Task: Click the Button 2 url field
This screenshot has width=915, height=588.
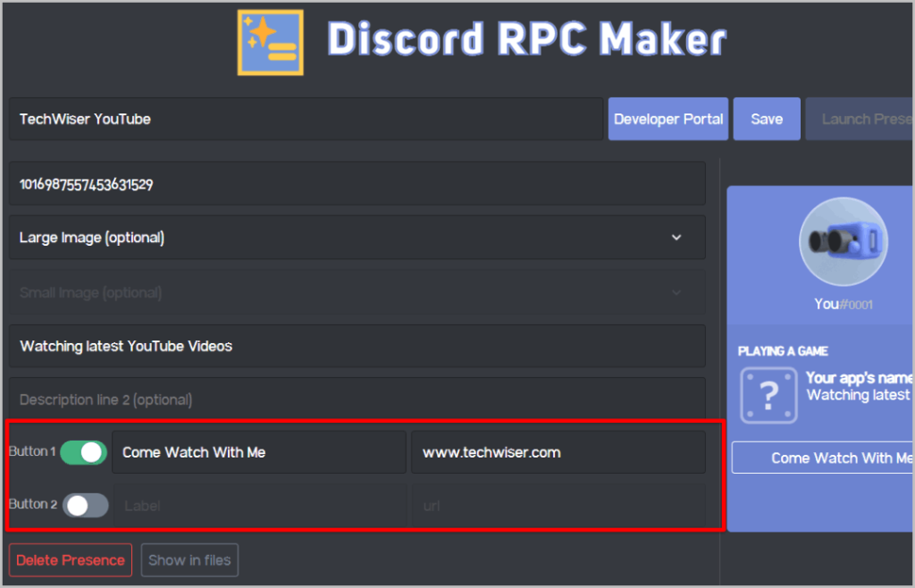Action: point(558,505)
